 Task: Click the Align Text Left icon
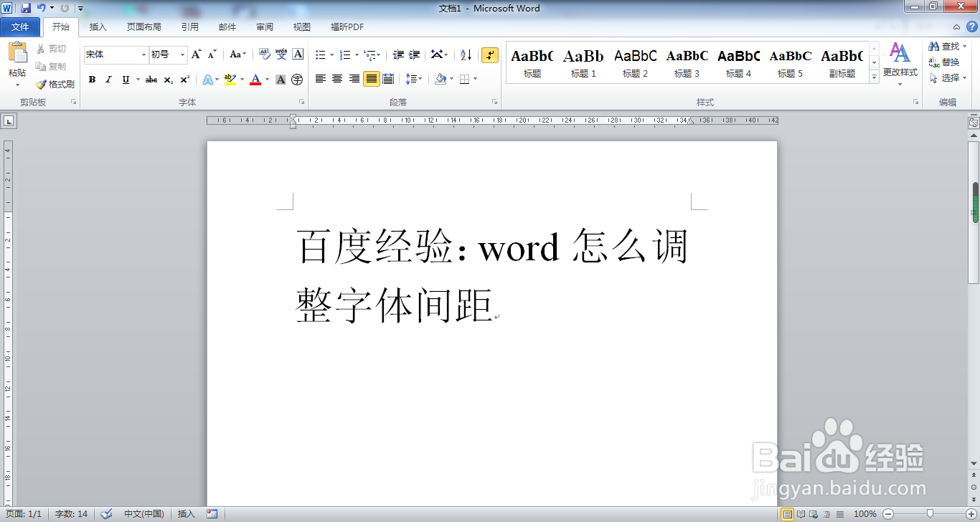(x=321, y=79)
